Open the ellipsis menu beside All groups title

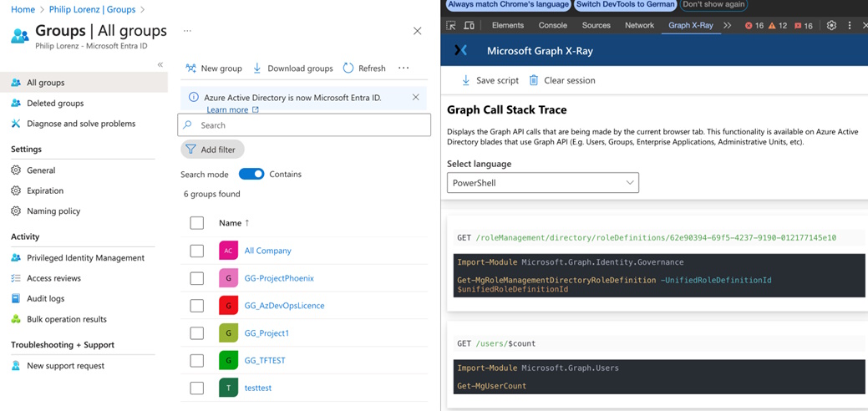click(x=187, y=31)
